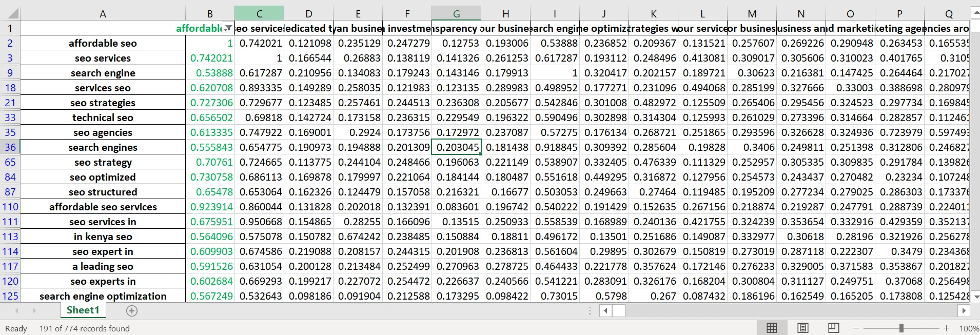Adjust the zoom slider handle

901,328
